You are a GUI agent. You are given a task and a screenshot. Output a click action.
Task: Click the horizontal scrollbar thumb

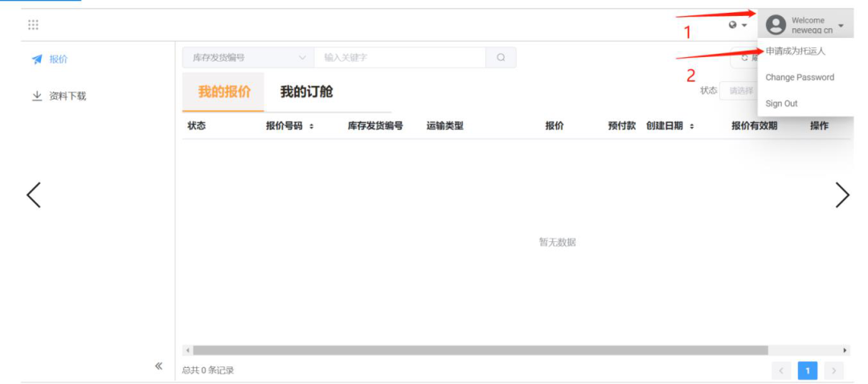[481, 350]
